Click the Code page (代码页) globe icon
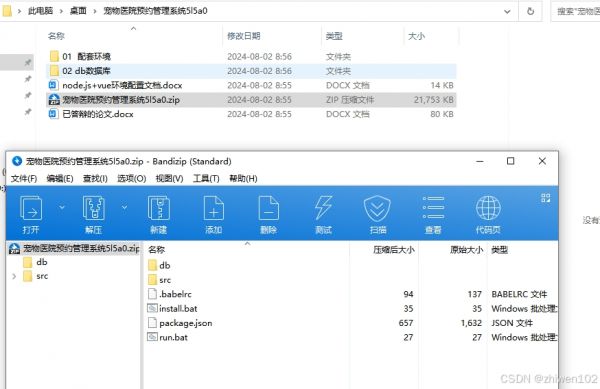This screenshot has height=389, width=600. (488, 214)
